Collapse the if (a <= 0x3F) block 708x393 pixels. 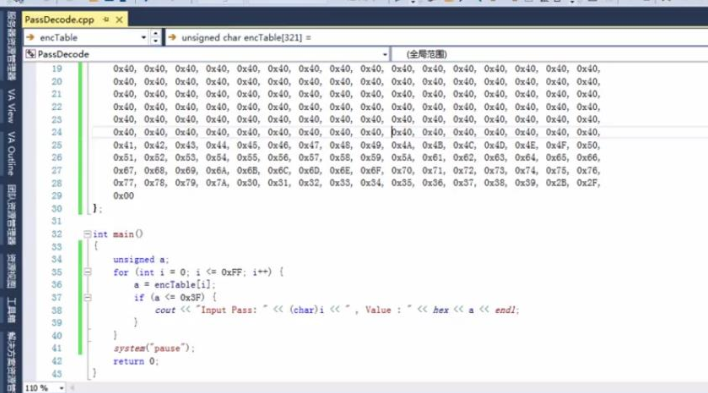click(x=88, y=298)
